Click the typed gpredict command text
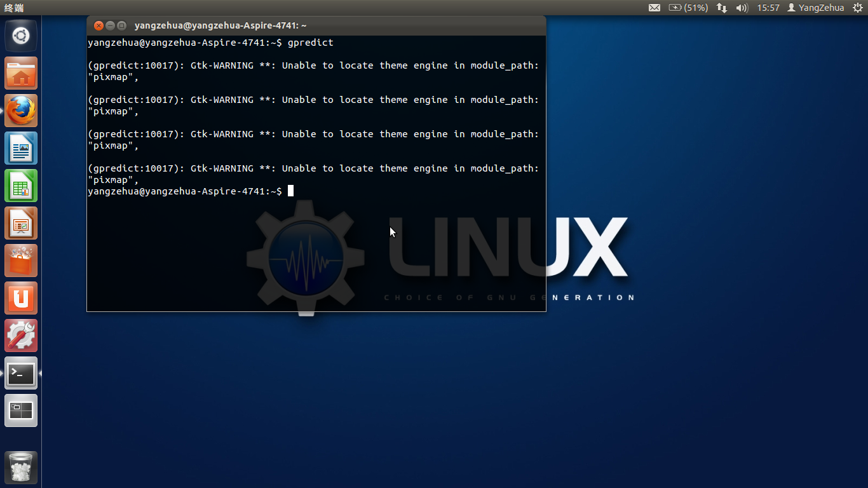Image resolution: width=868 pixels, height=488 pixels. tap(310, 43)
